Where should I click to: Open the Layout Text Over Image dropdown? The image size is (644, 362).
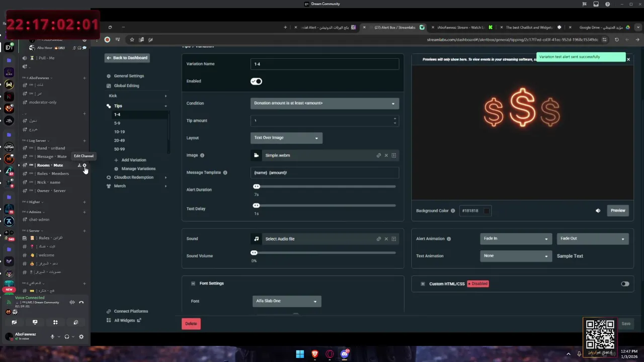coord(286,138)
